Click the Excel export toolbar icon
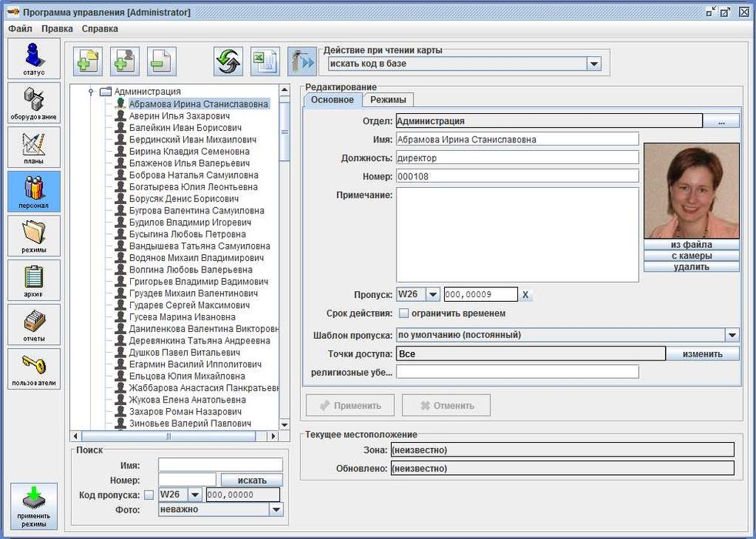Screen dimensions: 756x539 pyautogui.click(x=266, y=62)
